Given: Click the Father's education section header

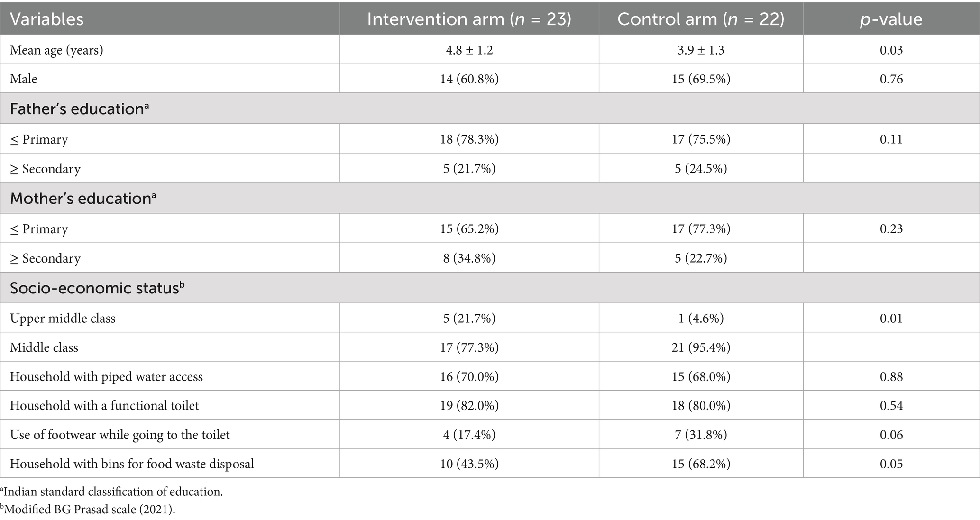Looking at the screenshot, I should [79, 109].
